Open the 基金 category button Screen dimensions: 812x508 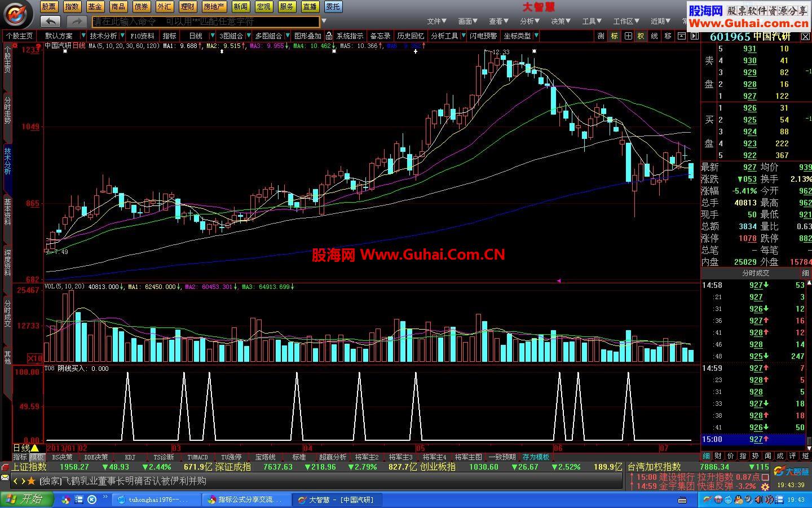point(95,7)
